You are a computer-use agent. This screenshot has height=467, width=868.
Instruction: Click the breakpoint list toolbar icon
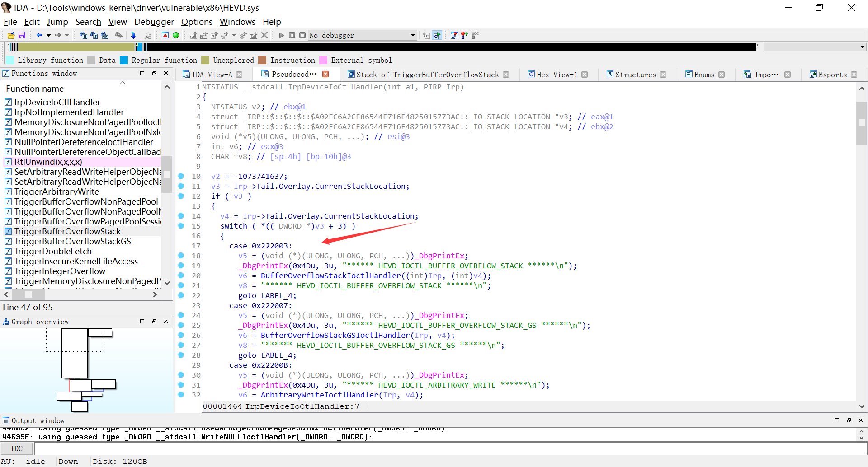click(454, 35)
